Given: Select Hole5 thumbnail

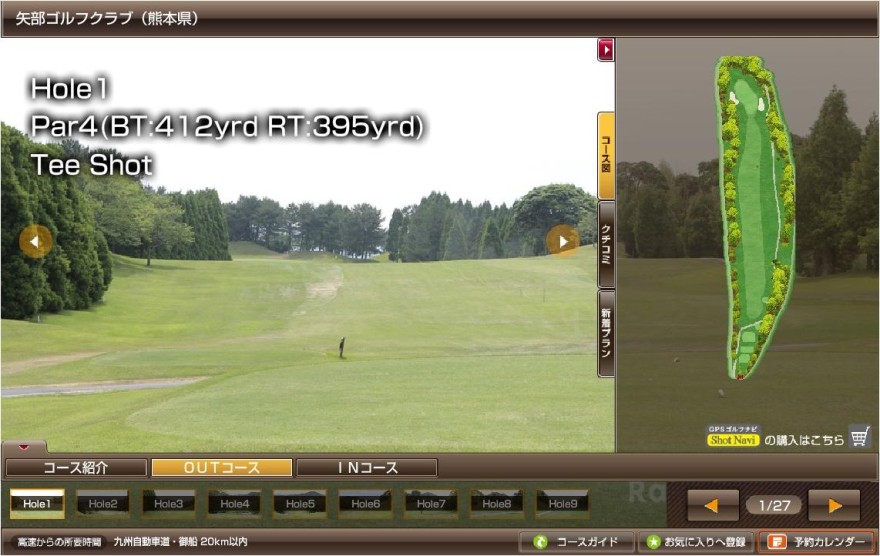Looking at the screenshot, I should click(299, 504).
